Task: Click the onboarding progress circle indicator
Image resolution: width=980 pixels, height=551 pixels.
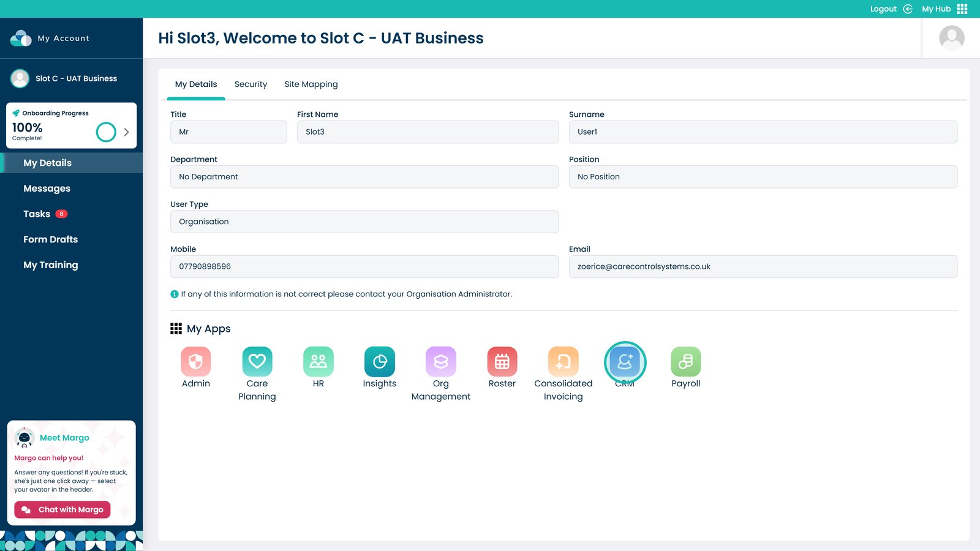Action: (x=106, y=132)
